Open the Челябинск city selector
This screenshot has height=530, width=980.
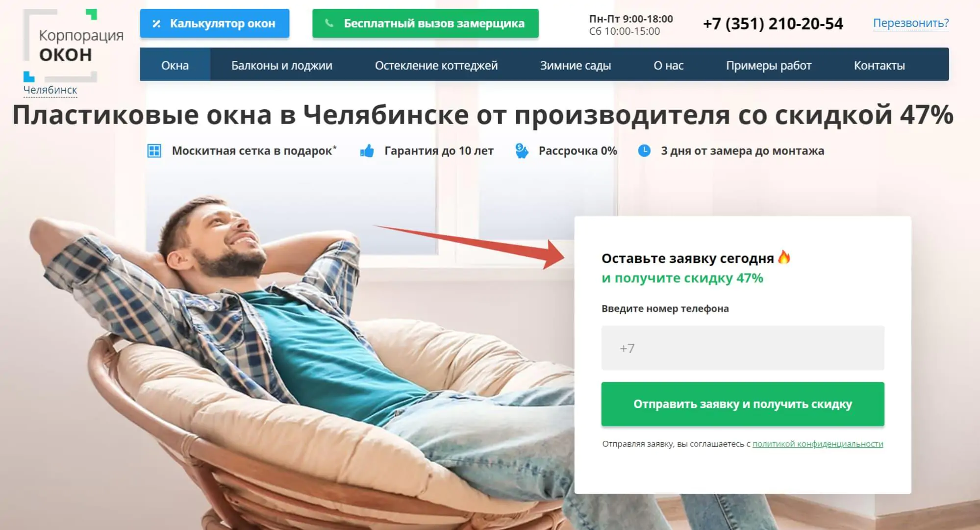pos(50,90)
